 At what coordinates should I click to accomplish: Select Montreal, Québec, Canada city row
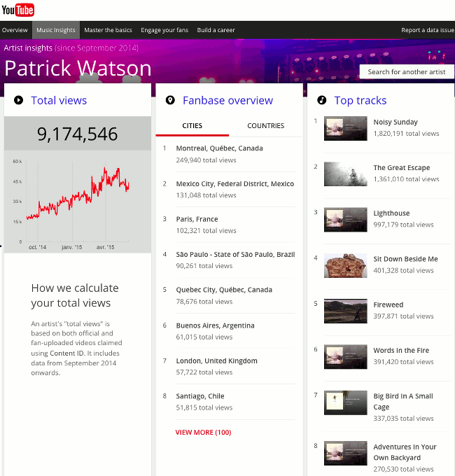click(229, 154)
